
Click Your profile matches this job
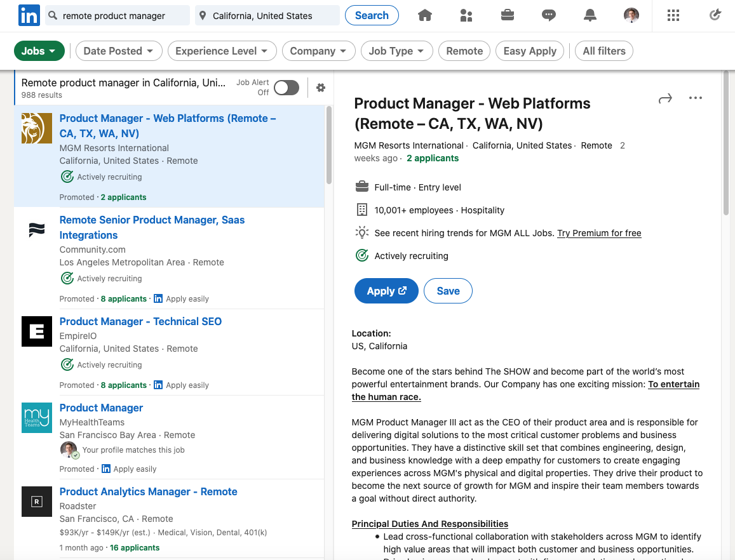133,450
